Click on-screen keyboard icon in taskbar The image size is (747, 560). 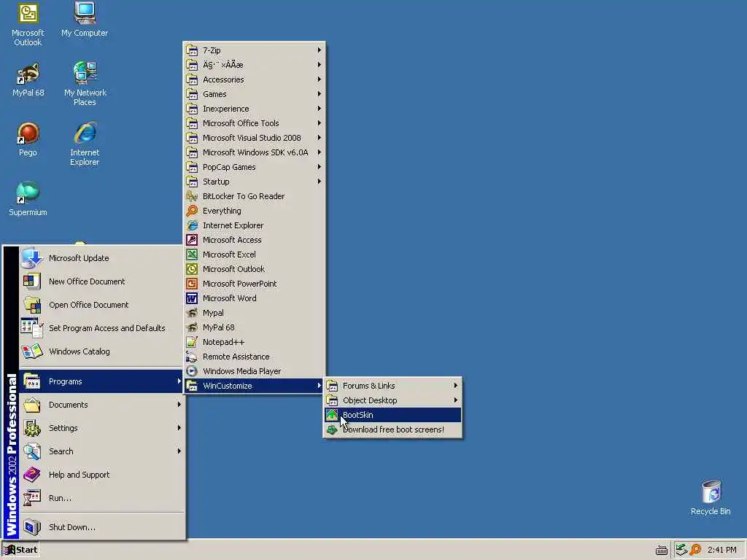661,551
